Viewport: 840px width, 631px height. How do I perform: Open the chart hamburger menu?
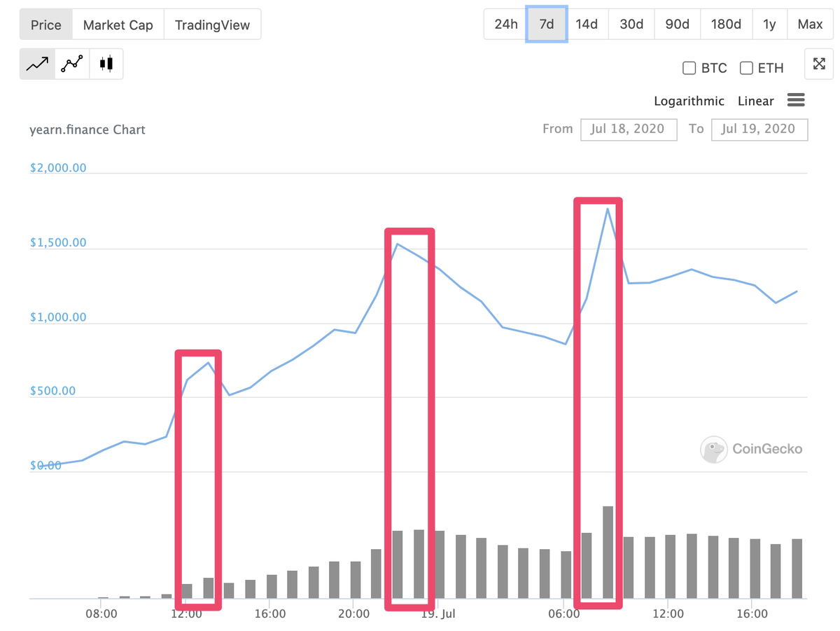click(796, 100)
